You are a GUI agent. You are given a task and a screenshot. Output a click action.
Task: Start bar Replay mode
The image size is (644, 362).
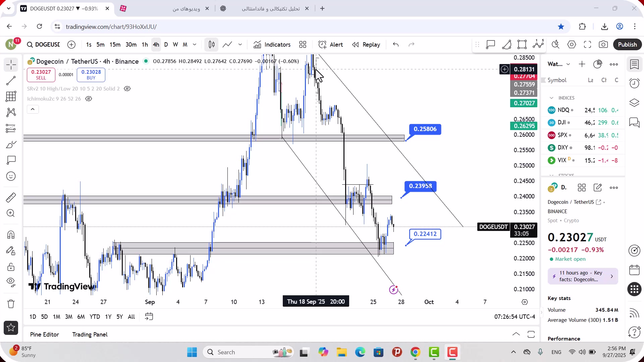pyautogui.click(x=366, y=45)
